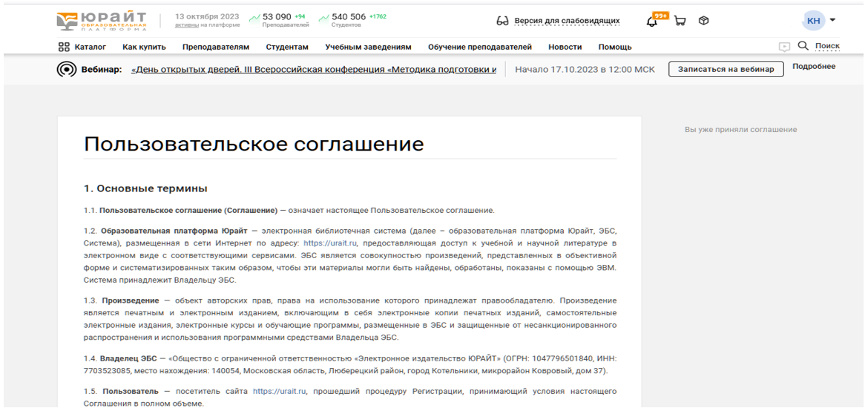Expand the user account dropdown arrow
The width and height of the screenshot is (868, 411).
[832, 21]
